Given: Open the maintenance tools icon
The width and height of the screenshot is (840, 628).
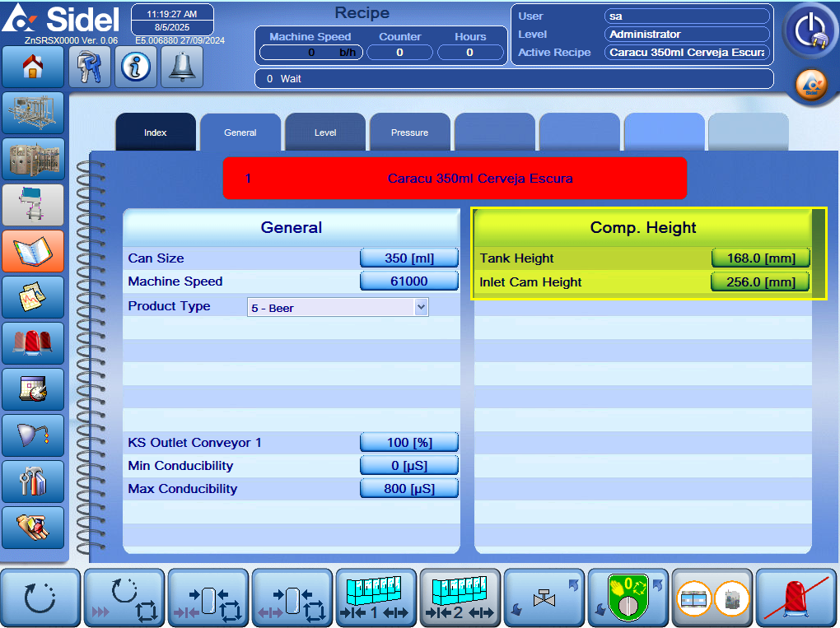Looking at the screenshot, I should [x=33, y=481].
